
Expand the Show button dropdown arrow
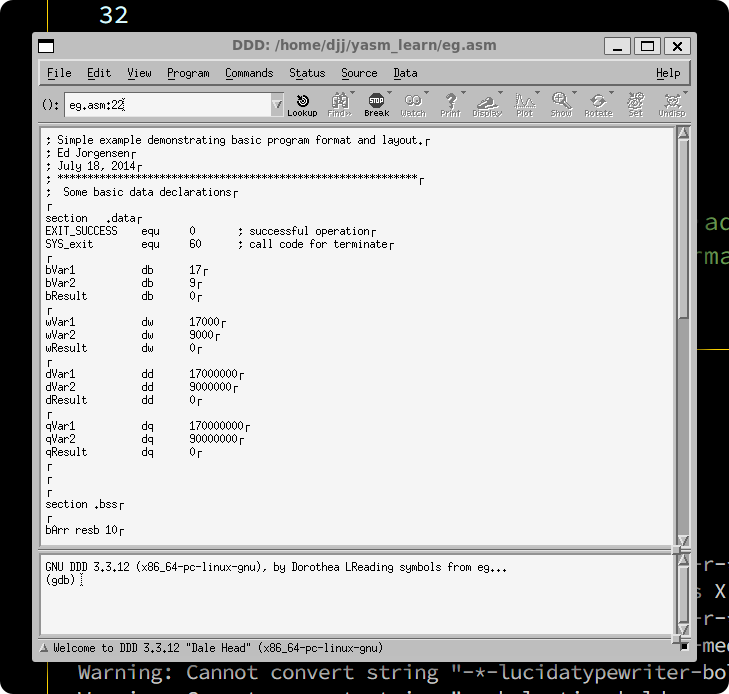point(574,93)
